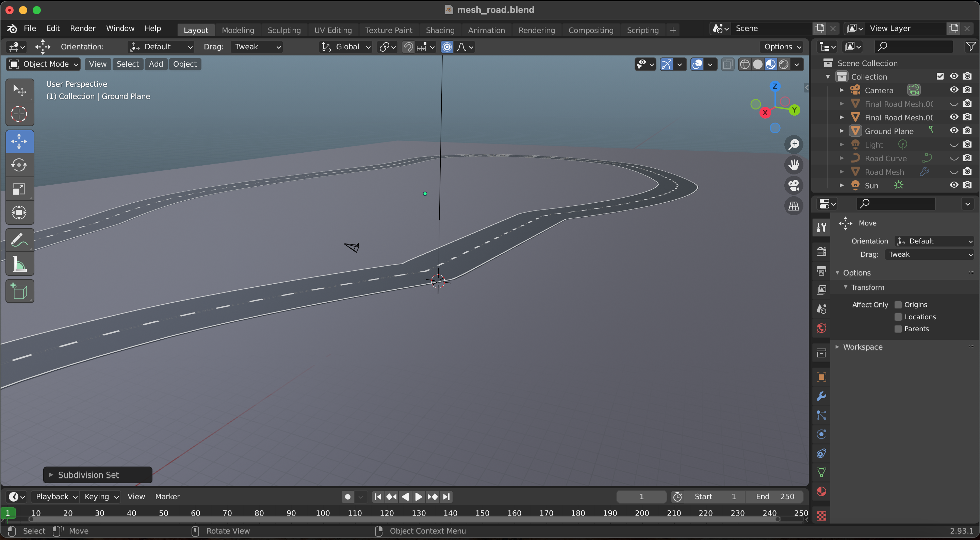980x540 pixels.
Task: Open the Shading workspace tab
Action: coord(440,30)
